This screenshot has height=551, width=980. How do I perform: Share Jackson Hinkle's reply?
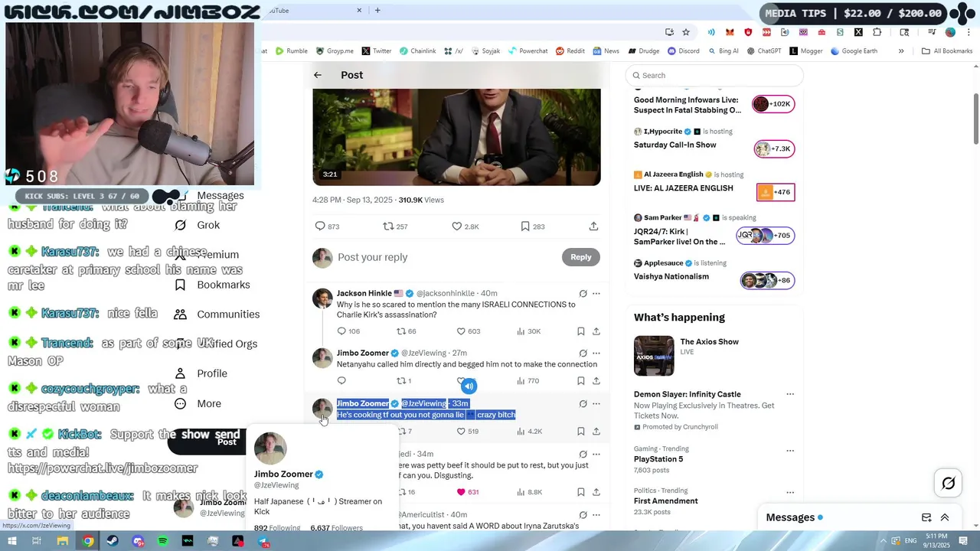[596, 331]
